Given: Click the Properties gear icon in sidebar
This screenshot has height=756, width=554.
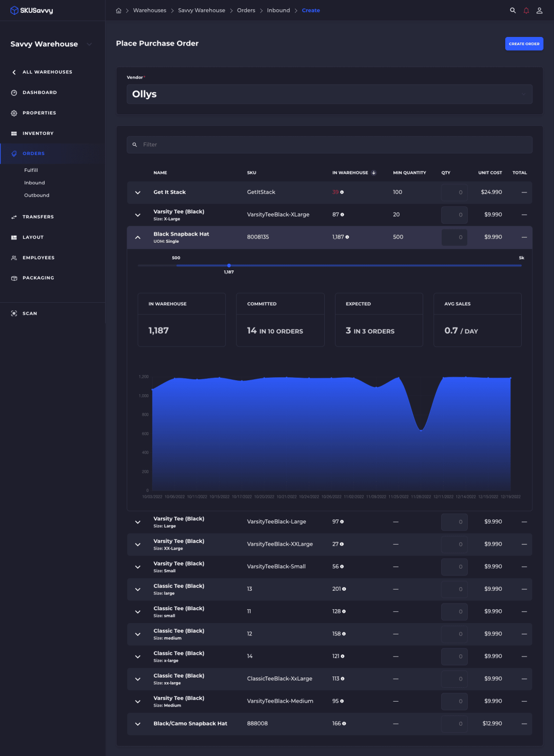Looking at the screenshot, I should [x=14, y=113].
